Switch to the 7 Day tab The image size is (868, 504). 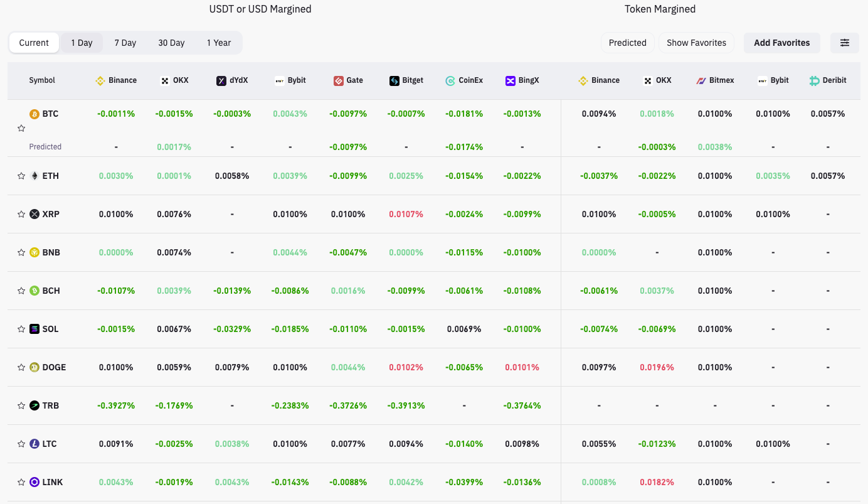125,42
